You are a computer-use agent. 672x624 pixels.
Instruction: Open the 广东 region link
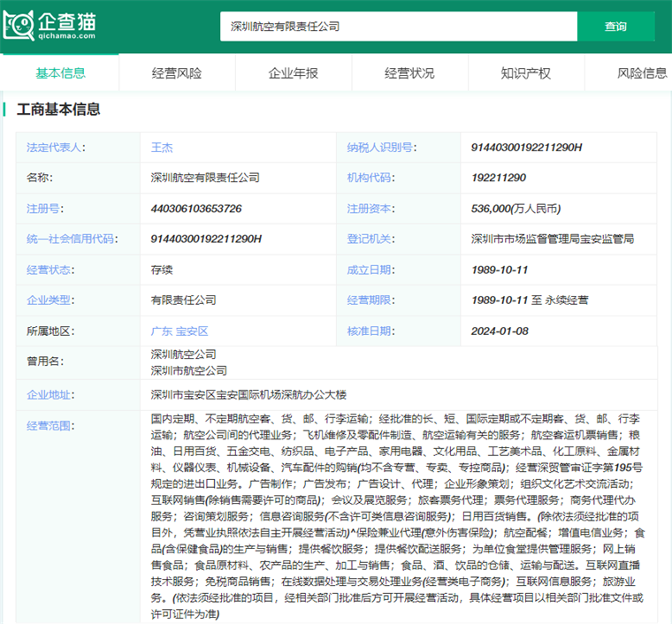coord(162,331)
